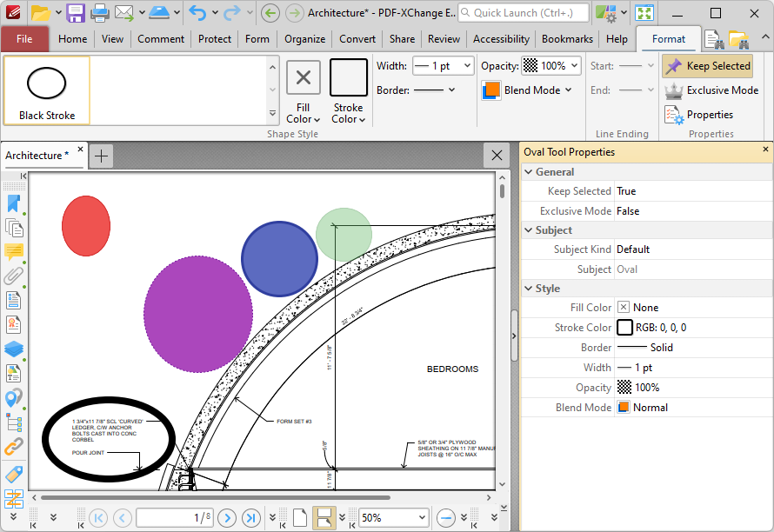Image resolution: width=774 pixels, height=532 pixels.
Task: Go back to previous view arrow
Action: coord(270,13)
